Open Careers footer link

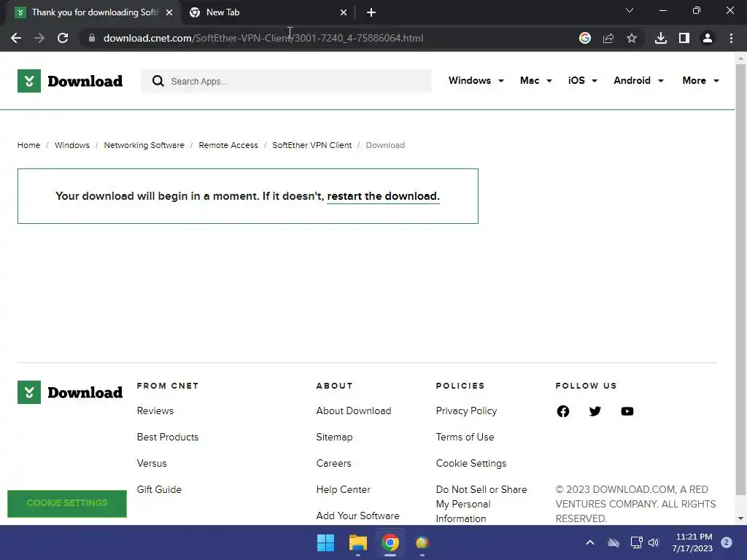coord(333,463)
